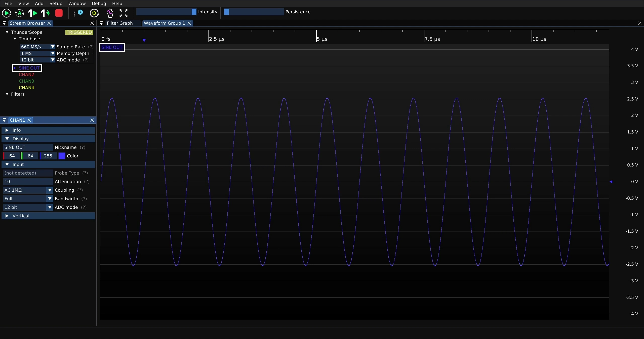
Task: Click the refresh settings gear icon
Action: point(94,13)
